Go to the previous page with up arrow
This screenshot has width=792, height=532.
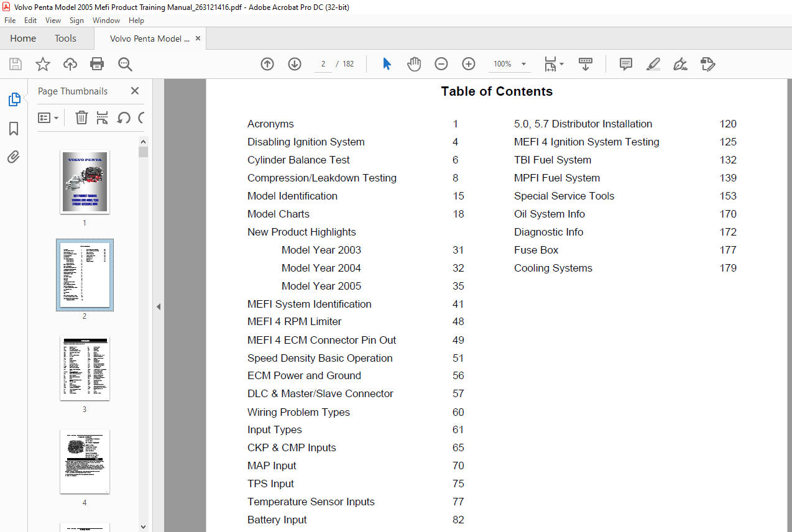pyautogui.click(x=267, y=64)
